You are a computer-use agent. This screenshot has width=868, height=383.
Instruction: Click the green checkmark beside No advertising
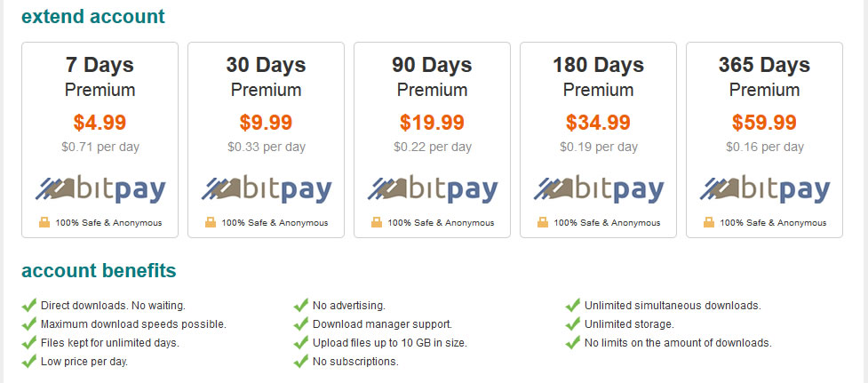300,305
